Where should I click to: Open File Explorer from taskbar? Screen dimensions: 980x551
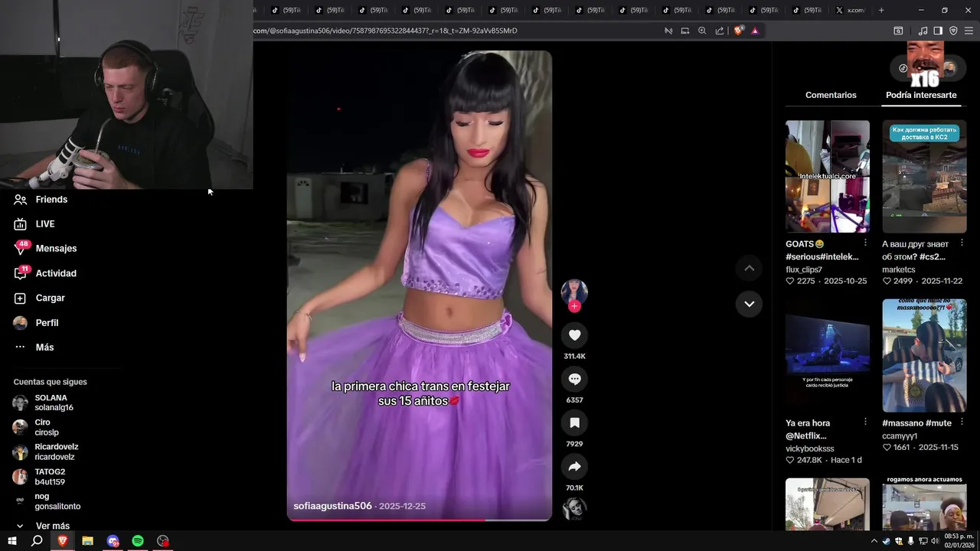point(87,541)
